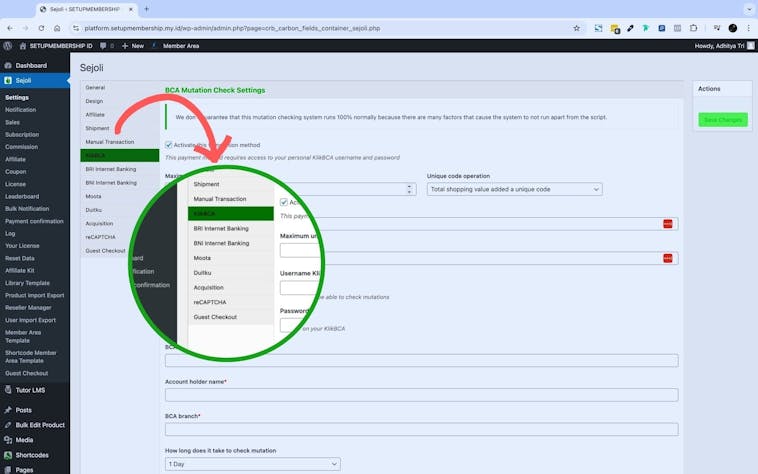Bookmark this page with the star icon
The height and width of the screenshot is (474, 758).
point(576,28)
